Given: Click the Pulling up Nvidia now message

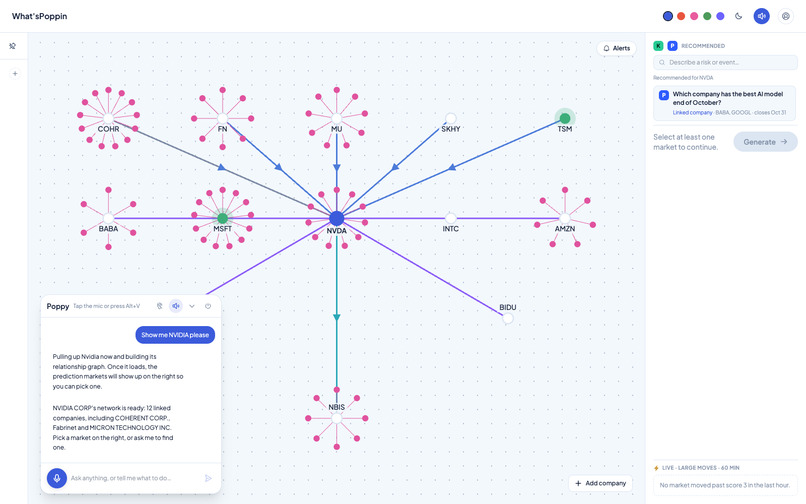Looking at the screenshot, I should 118,371.
